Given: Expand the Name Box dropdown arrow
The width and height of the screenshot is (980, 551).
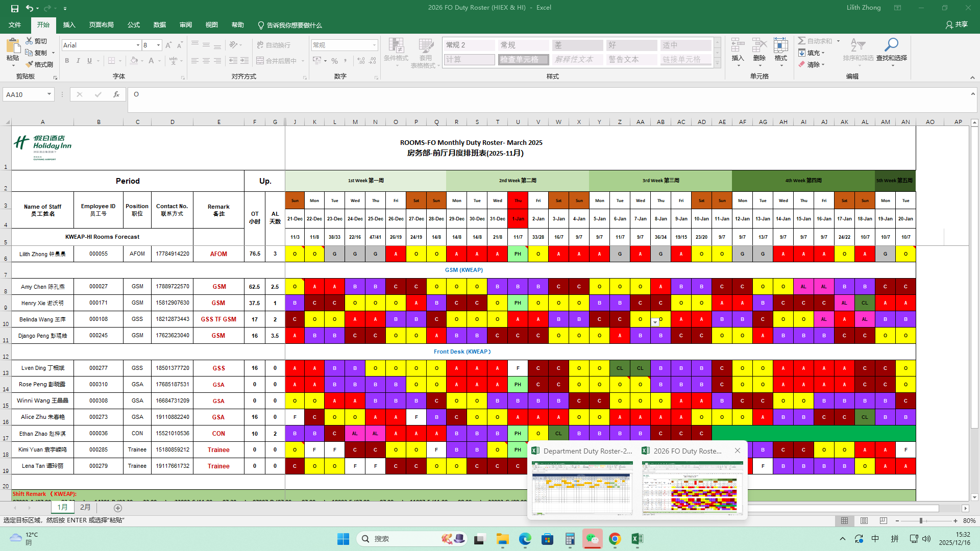Looking at the screenshot, I should 49,94.
